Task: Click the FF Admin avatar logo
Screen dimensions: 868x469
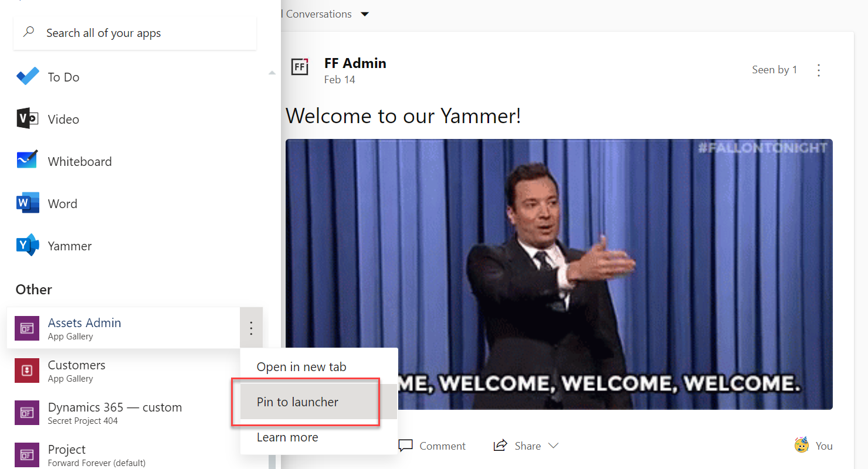Action: [x=300, y=67]
